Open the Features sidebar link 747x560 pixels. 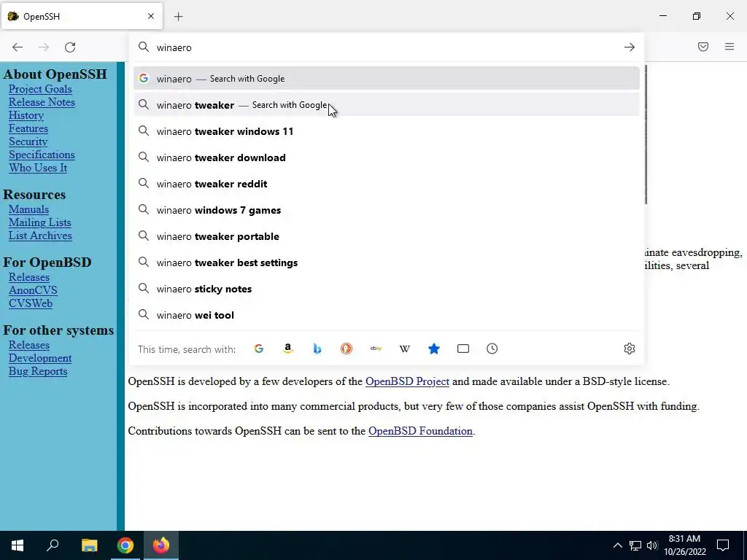[x=28, y=128]
